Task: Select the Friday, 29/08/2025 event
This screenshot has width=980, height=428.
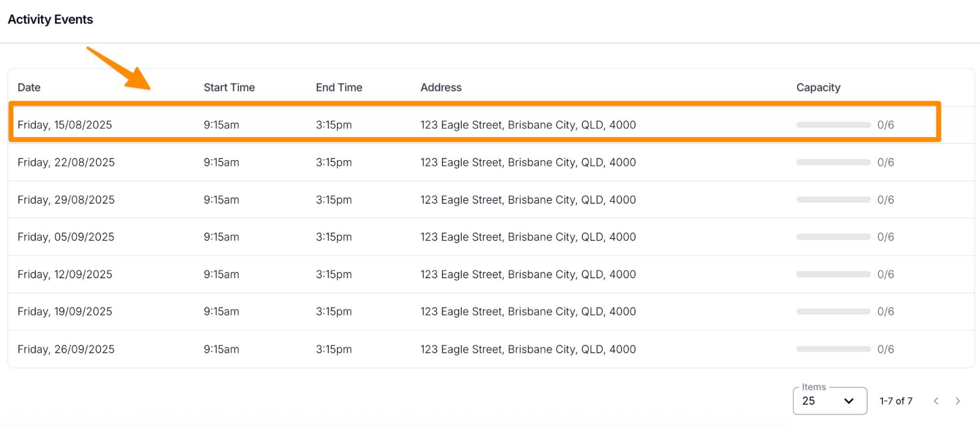Action: (66, 200)
